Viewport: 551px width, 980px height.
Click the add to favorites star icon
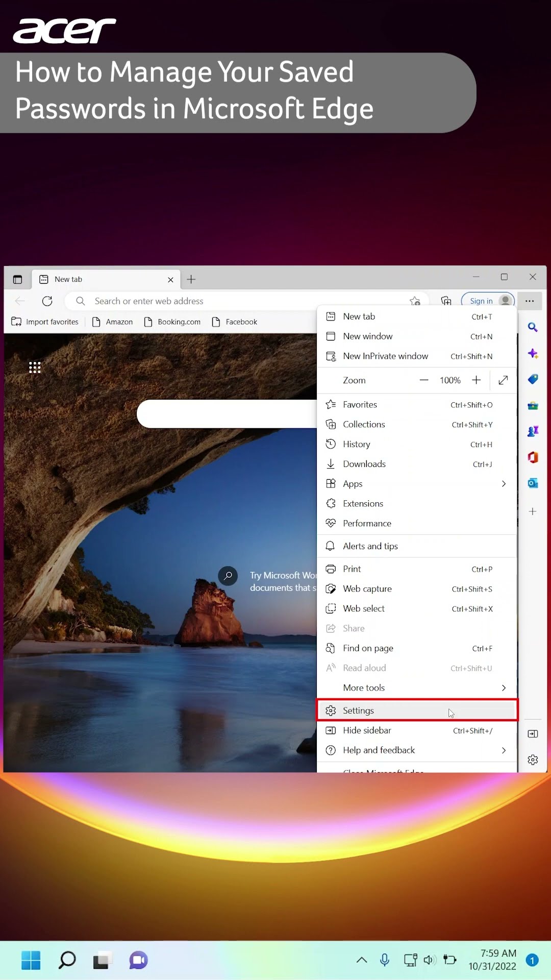click(x=415, y=301)
